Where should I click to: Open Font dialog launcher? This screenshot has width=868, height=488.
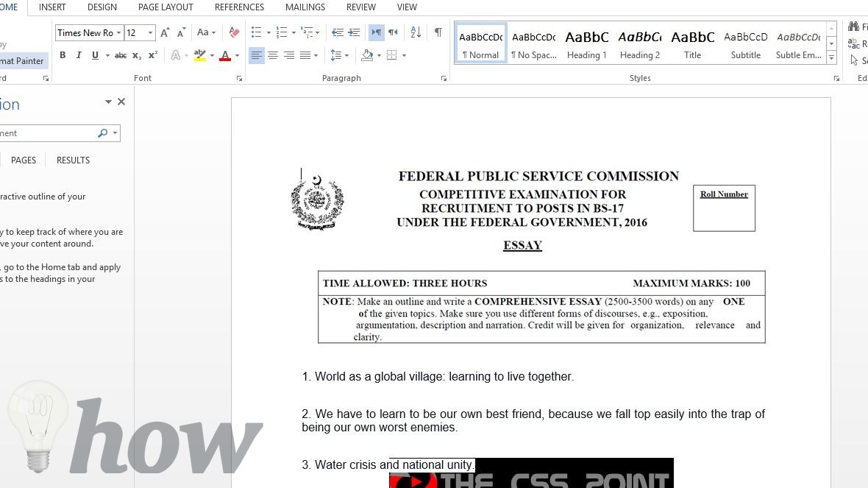239,79
